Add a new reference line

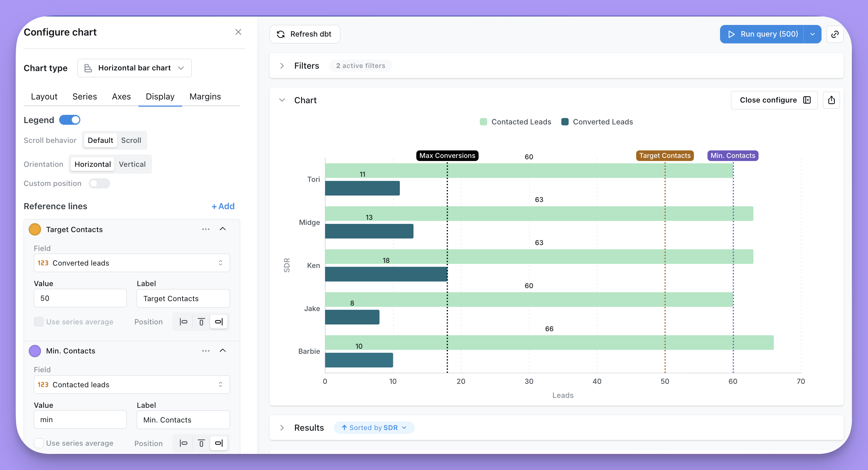point(223,206)
